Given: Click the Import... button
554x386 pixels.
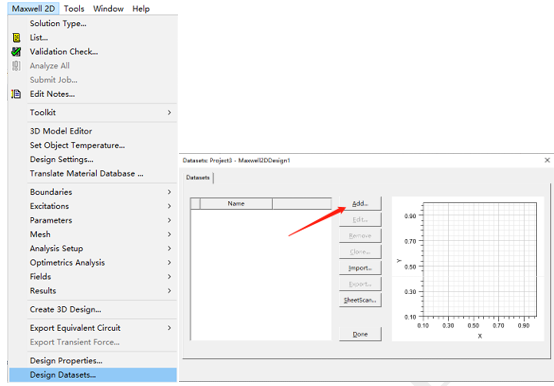Looking at the screenshot, I should click(x=360, y=268).
